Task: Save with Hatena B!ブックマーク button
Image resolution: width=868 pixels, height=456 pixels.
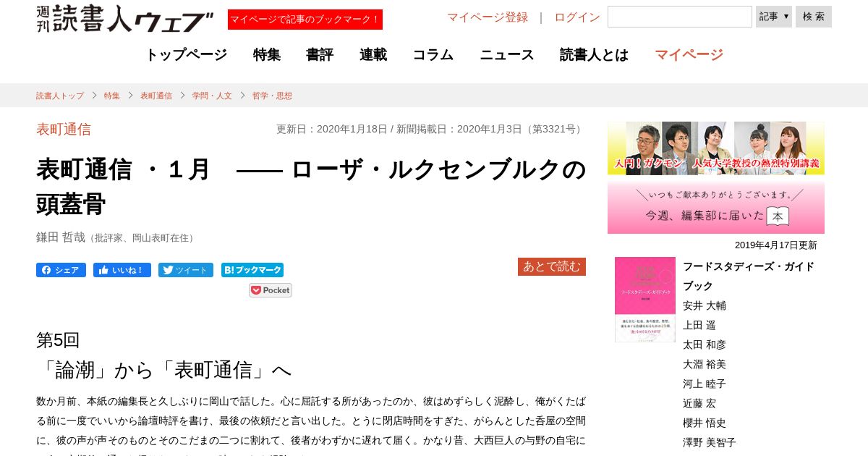Action: click(252, 270)
